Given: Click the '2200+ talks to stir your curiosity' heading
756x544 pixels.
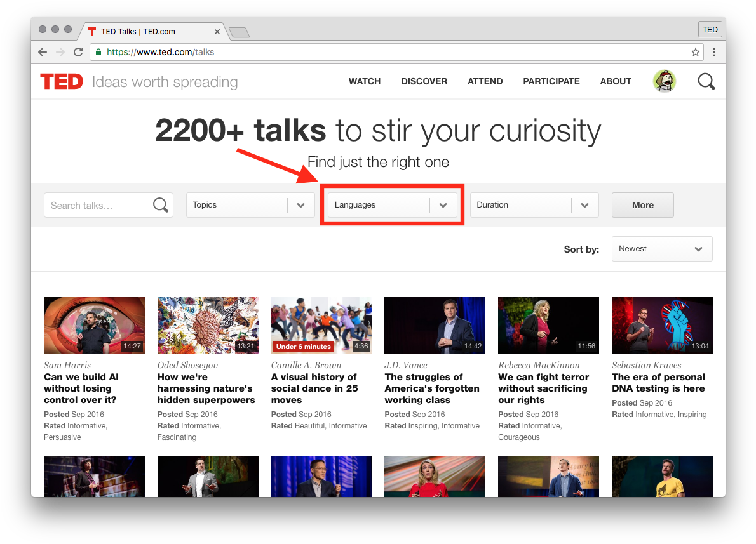Looking at the screenshot, I should 378,131.
